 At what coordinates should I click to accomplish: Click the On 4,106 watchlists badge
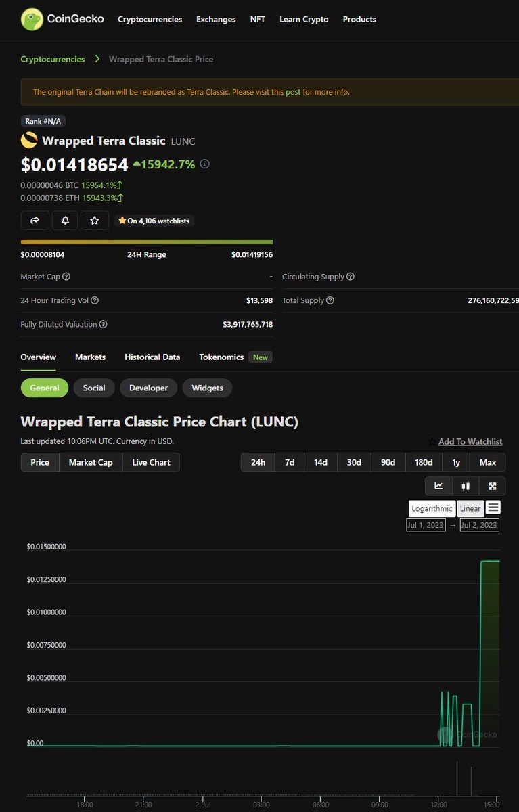coord(154,221)
